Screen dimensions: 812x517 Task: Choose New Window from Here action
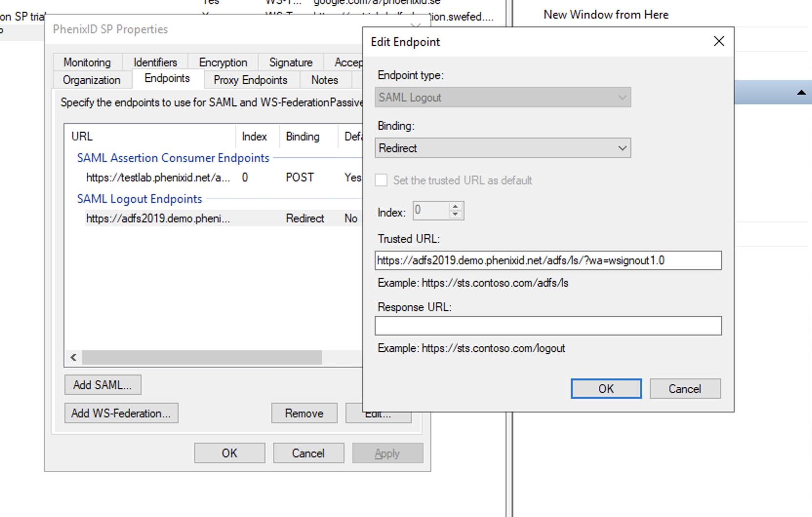pos(606,15)
